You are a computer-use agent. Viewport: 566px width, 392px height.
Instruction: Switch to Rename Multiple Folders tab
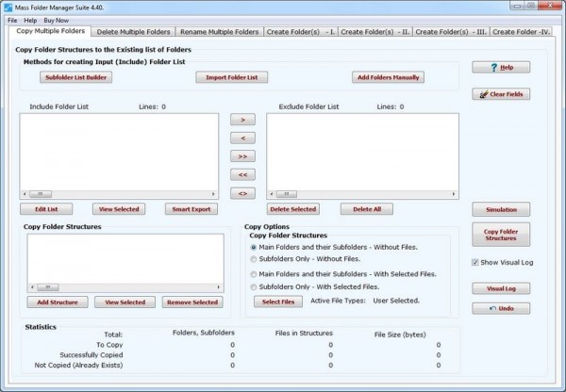pos(220,32)
